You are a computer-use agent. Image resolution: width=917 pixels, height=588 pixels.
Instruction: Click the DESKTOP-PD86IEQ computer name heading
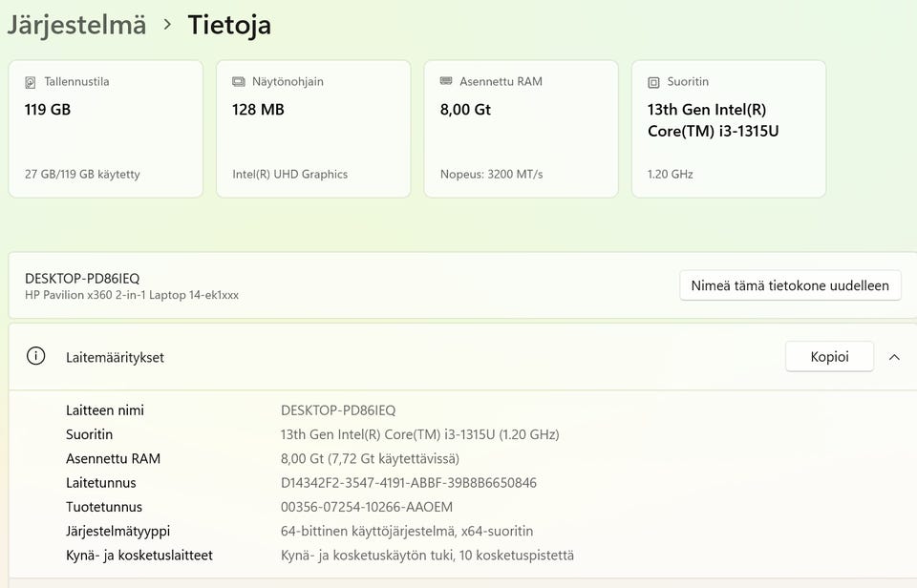(x=82, y=278)
